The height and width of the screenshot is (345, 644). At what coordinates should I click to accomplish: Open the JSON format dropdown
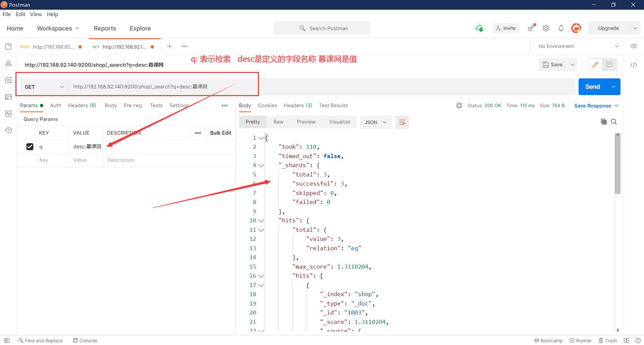[x=375, y=122]
